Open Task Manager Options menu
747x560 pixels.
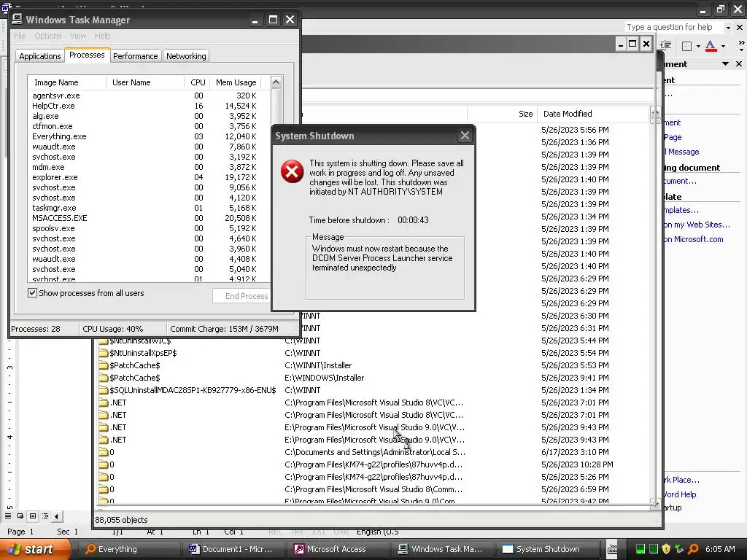click(48, 36)
